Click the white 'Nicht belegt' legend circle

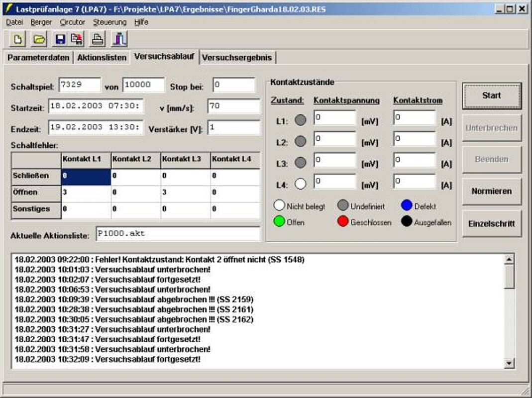279,205
